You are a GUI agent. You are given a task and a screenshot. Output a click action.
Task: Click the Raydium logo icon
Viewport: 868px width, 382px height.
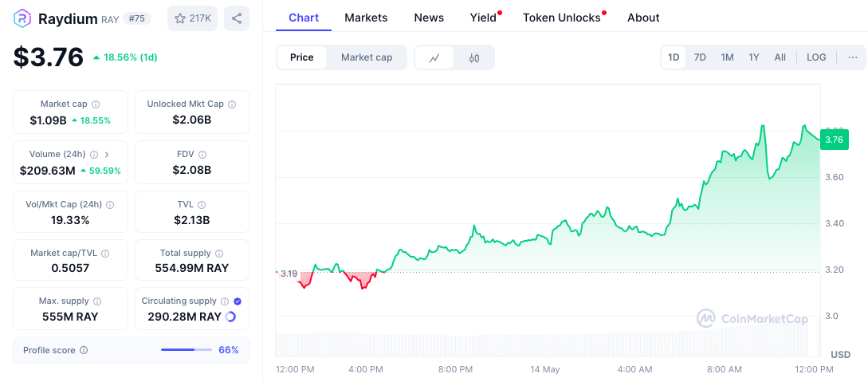pos(22,18)
